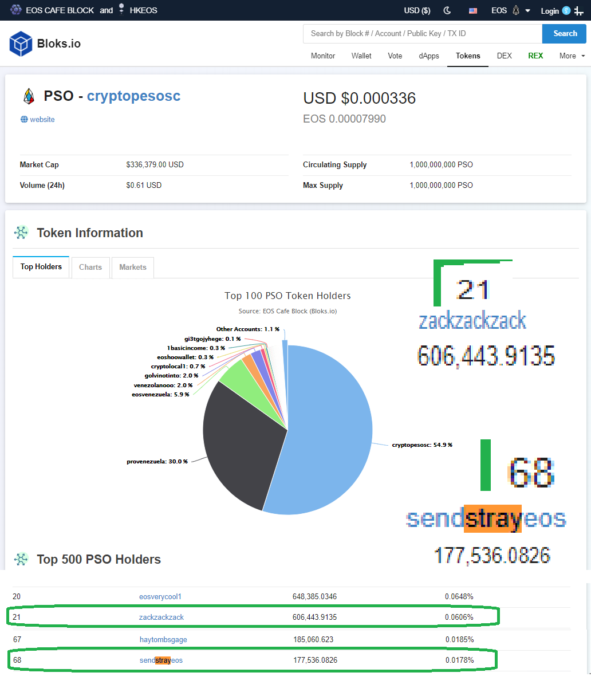Click the globe icon beside website

click(x=24, y=119)
